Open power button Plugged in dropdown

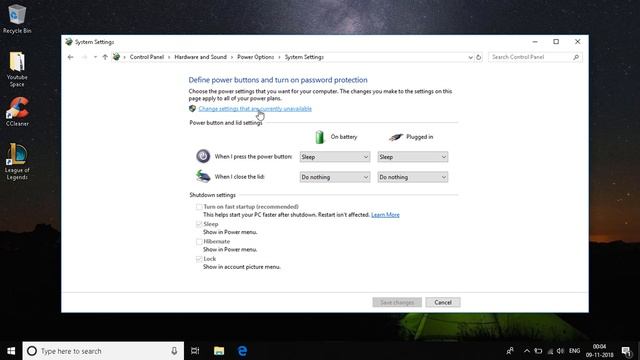[413, 157]
